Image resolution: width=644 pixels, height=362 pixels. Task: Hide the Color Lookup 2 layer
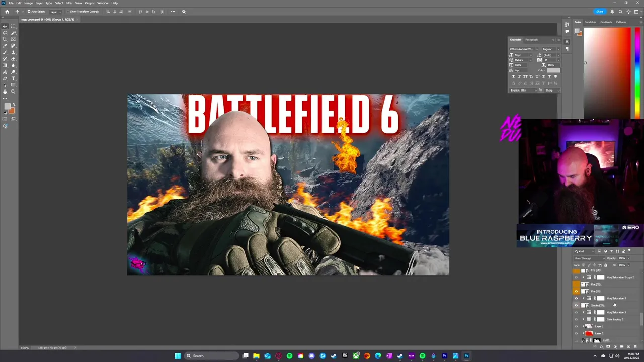coord(576,319)
